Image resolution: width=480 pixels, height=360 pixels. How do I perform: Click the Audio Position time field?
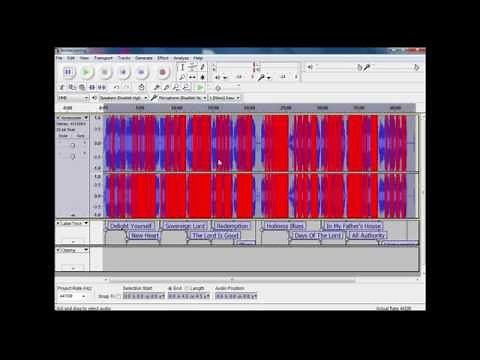pos(236,296)
